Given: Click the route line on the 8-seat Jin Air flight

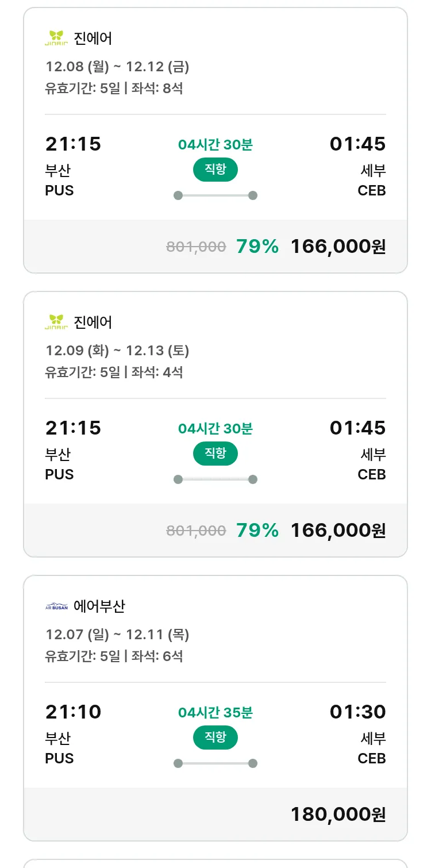Looking at the screenshot, I should pos(215,195).
